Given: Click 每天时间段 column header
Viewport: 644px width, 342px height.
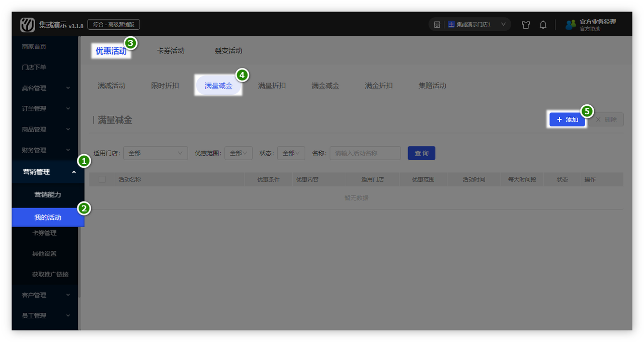Looking at the screenshot, I should tap(522, 179).
